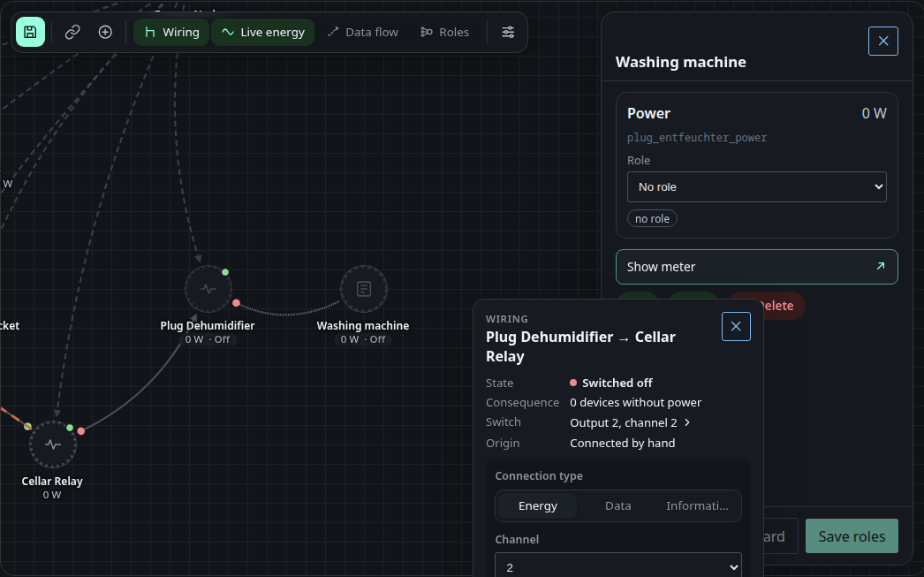Click the Show meter button

click(x=757, y=267)
